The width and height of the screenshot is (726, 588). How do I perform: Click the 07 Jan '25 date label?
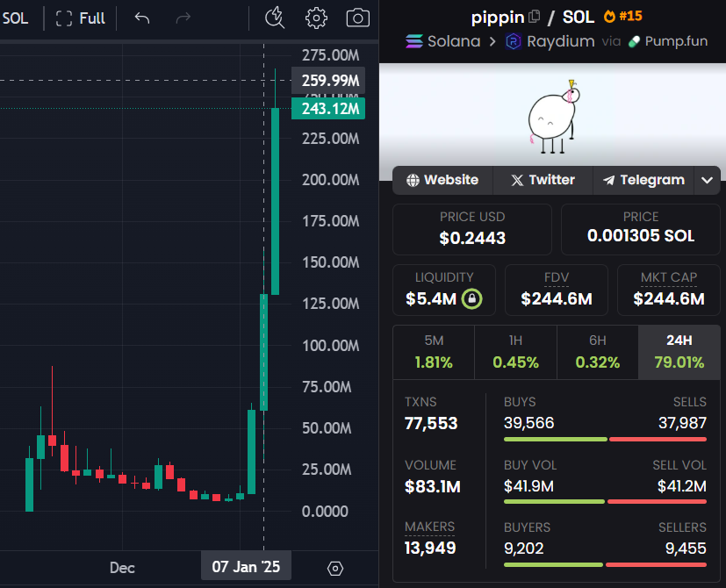point(246,566)
